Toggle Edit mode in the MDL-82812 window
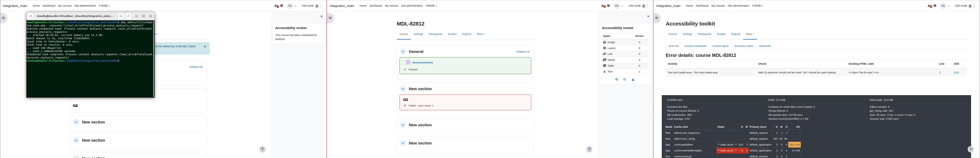The height and width of the screenshot is (158, 980). (x=645, y=6)
